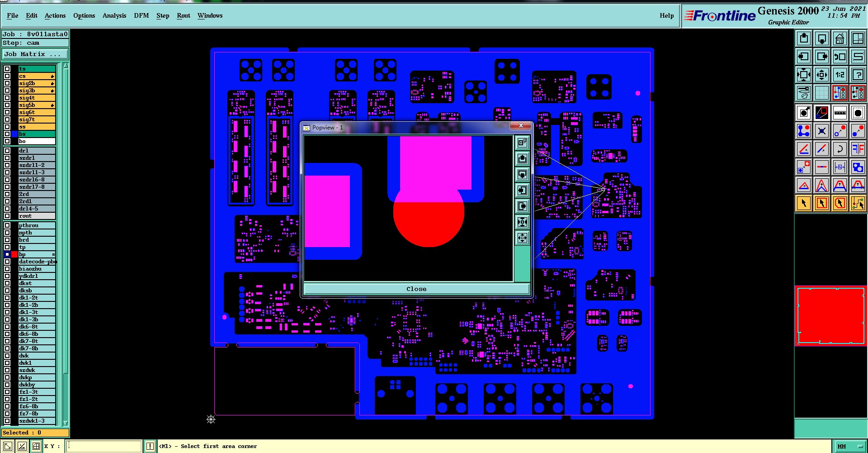Click the 1:2 zoom scale icon
Image resolution: width=868 pixels, height=453 pixels.
[x=840, y=75]
